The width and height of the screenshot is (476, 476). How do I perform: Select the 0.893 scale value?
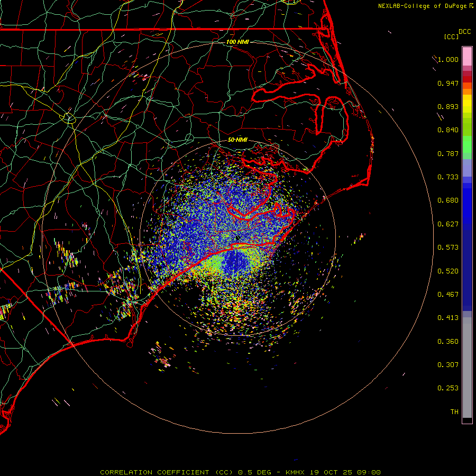448,106
